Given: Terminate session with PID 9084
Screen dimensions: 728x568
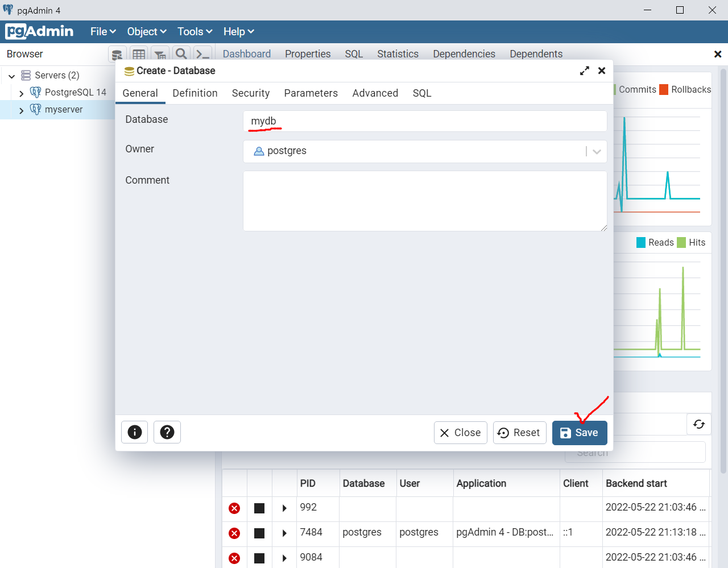Looking at the screenshot, I should tap(234, 558).
